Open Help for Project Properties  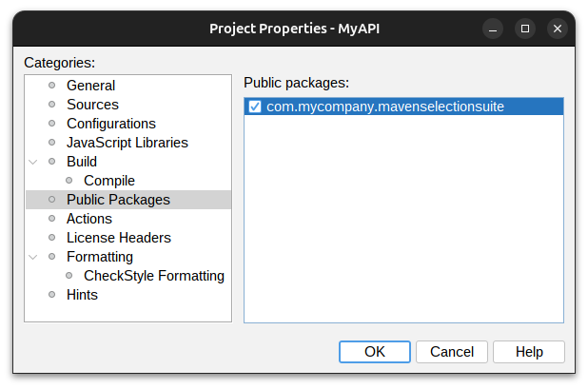pos(529,352)
